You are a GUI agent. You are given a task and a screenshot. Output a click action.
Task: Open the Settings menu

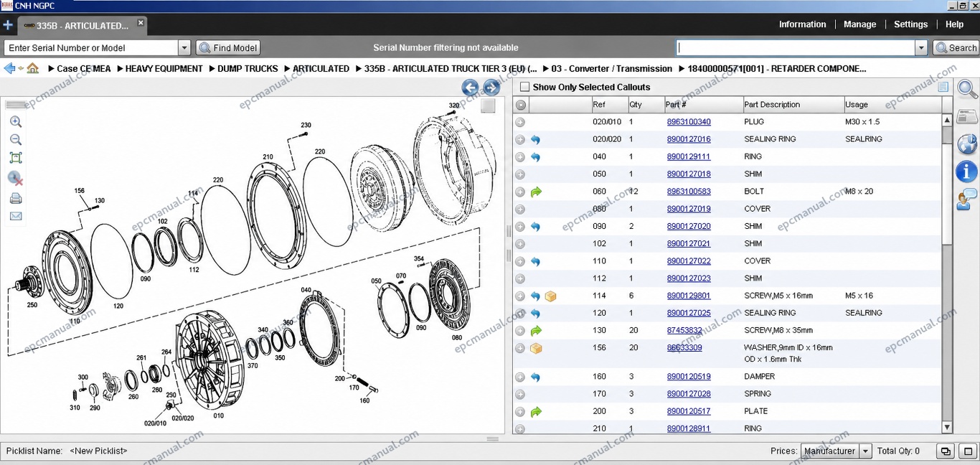910,24
